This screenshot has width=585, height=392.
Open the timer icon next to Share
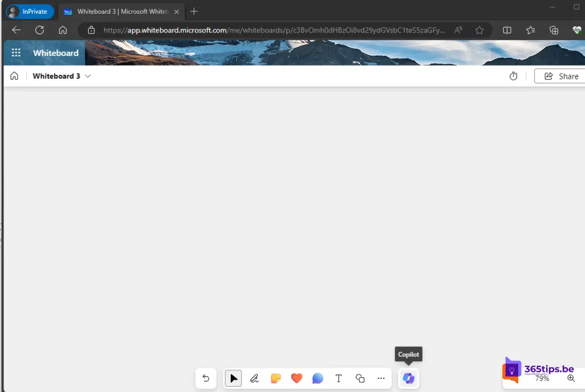click(514, 76)
